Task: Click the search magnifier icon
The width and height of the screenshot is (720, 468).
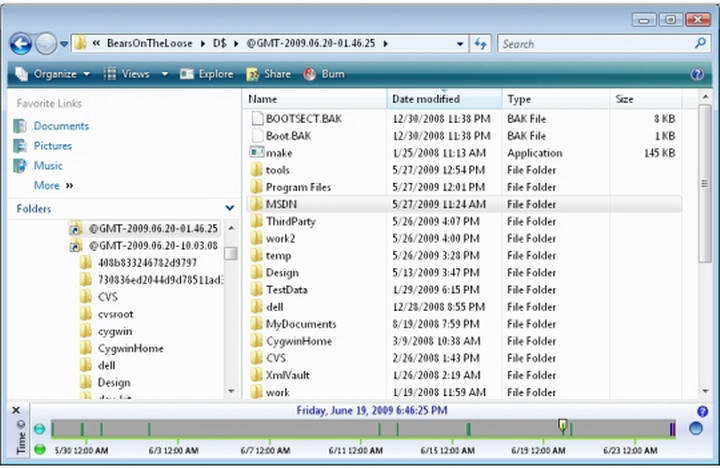Action: (x=700, y=43)
